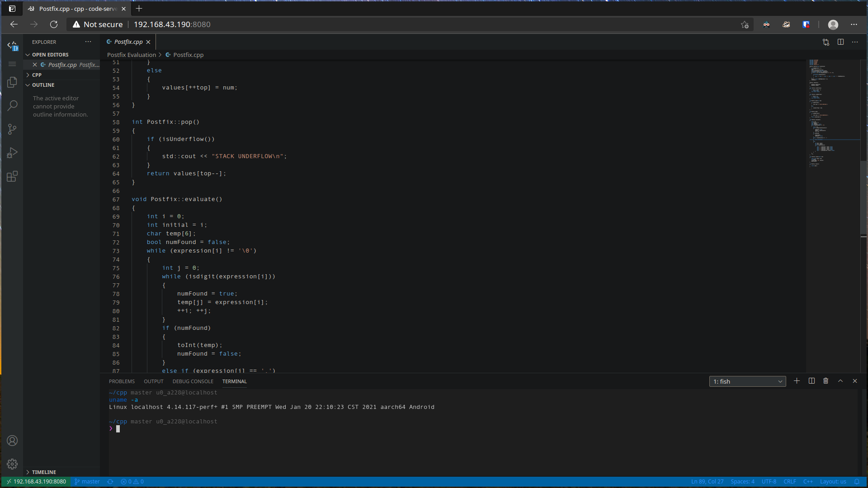
Task: Open the browser settings and more menu
Action: (x=854, y=24)
